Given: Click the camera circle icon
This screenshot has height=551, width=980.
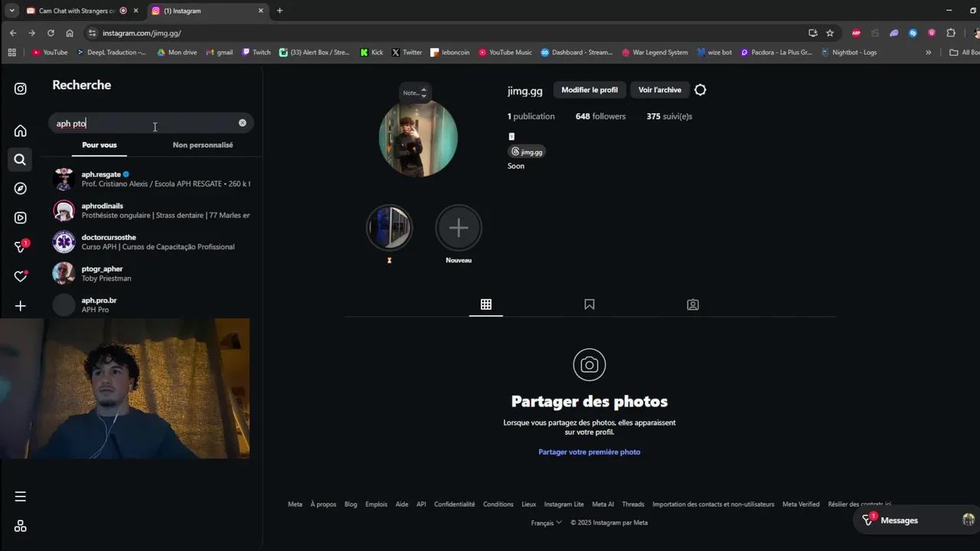Looking at the screenshot, I should [x=590, y=365].
